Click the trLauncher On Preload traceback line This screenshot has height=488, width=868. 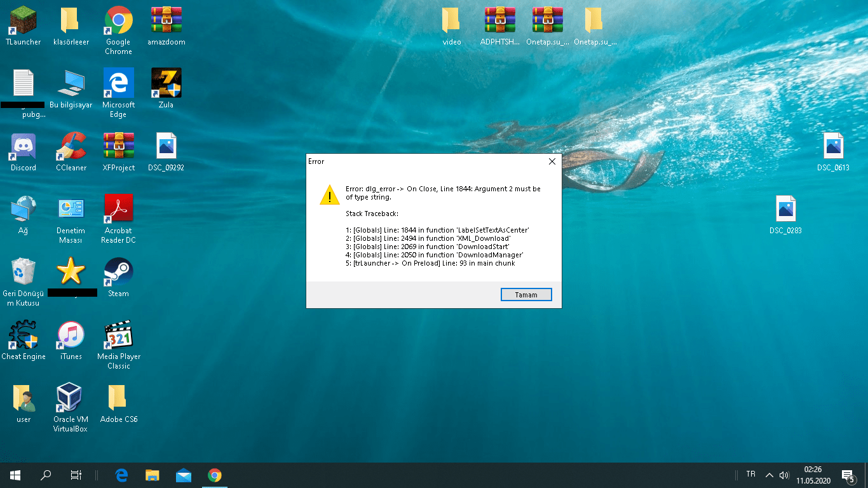pyautogui.click(x=430, y=263)
